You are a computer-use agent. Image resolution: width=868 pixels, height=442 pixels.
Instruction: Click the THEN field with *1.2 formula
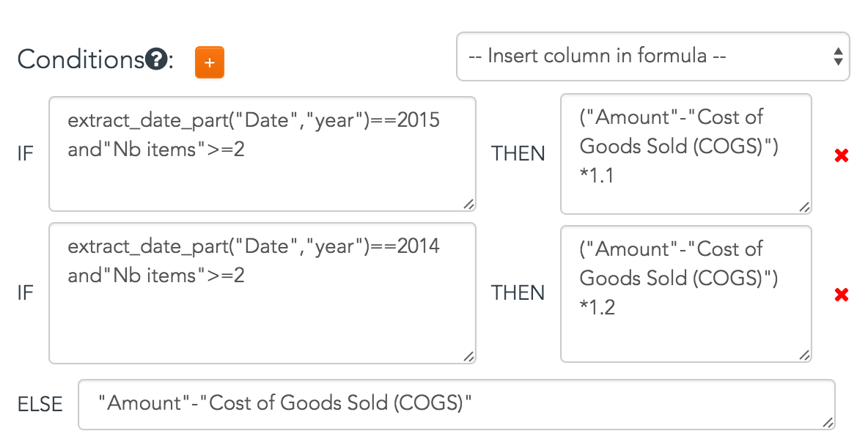686,294
